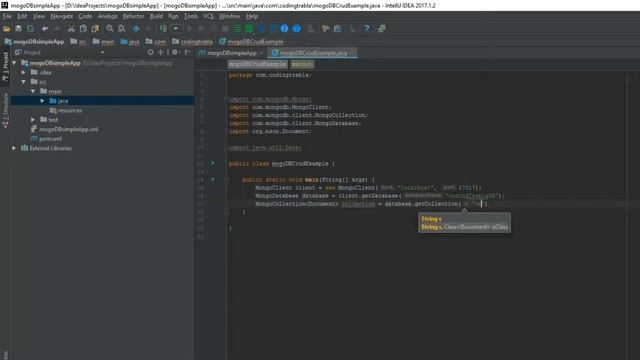The width and height of the screenshot is (640, 360).
Task: Hide the Project tool window
Action: (187, 52)
